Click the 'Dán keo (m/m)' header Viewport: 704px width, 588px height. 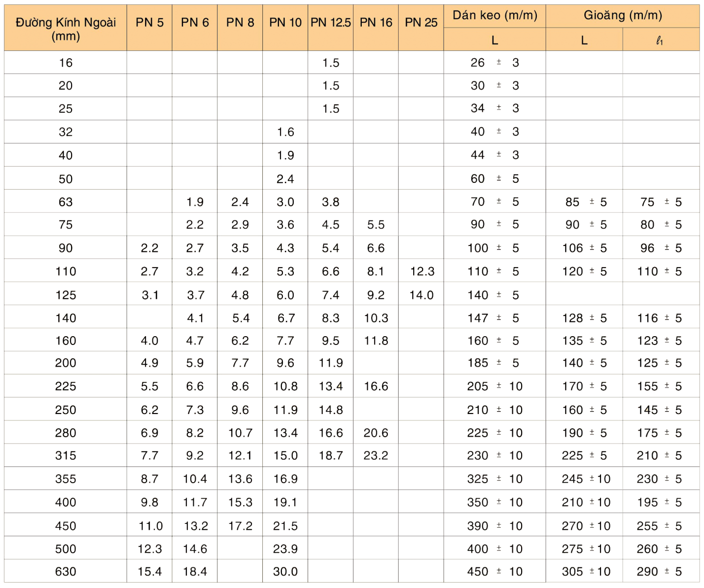click(495, 16)
